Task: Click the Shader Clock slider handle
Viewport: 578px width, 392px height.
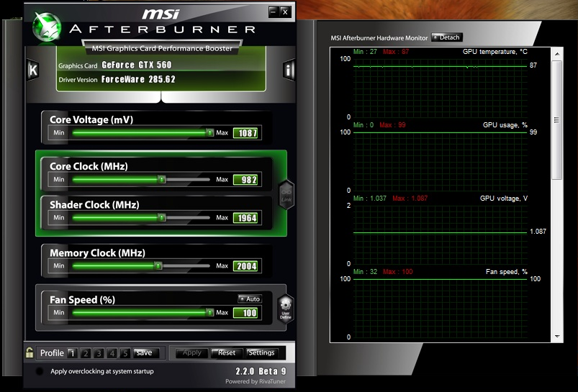Action: coord(161,217)
